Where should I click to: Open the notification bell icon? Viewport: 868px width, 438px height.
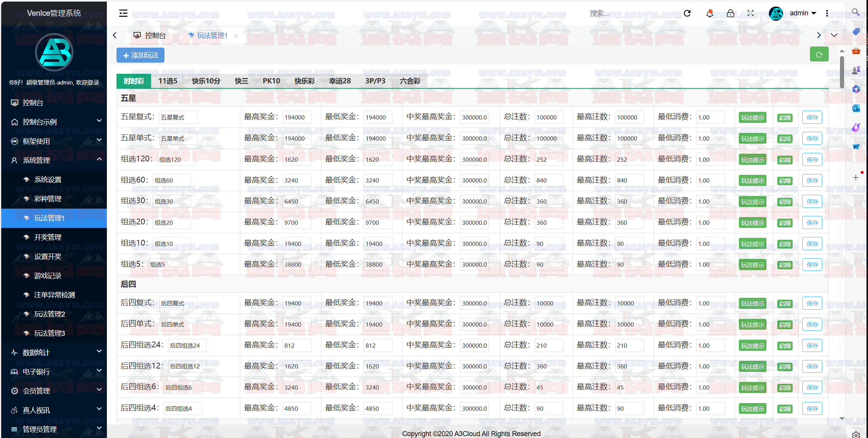coord(710,13)
